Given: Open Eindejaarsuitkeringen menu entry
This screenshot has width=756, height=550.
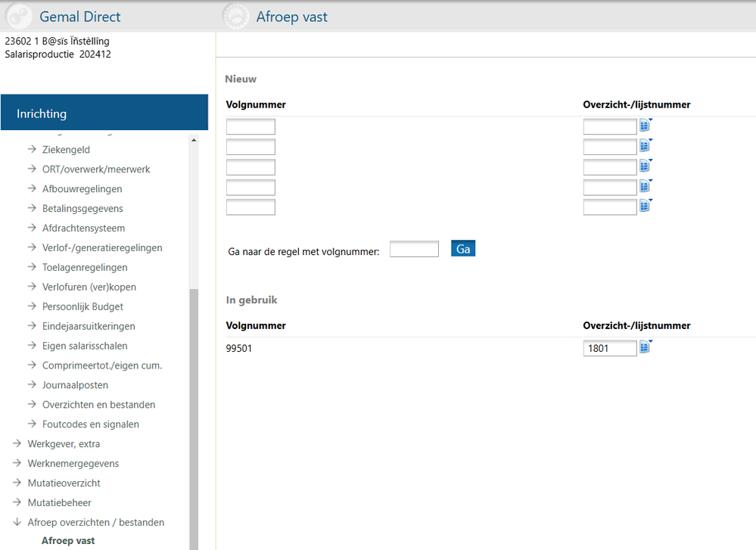Looking at the screenshot, I should [89, 326].
